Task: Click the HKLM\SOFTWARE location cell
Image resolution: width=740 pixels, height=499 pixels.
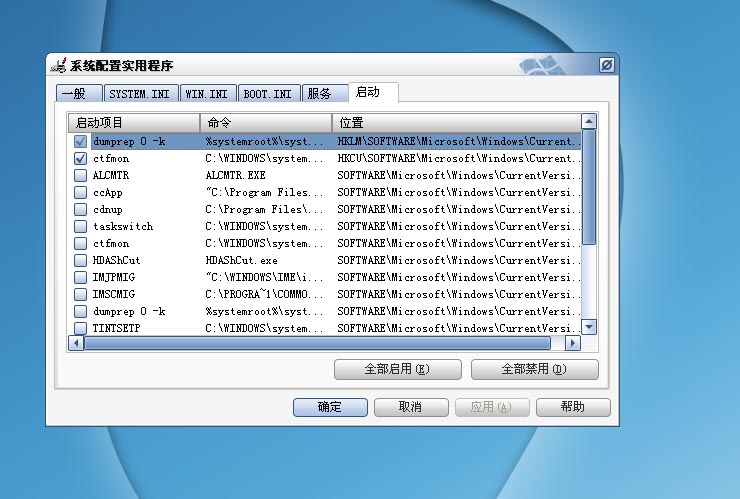Action: [x=459, y=141]
